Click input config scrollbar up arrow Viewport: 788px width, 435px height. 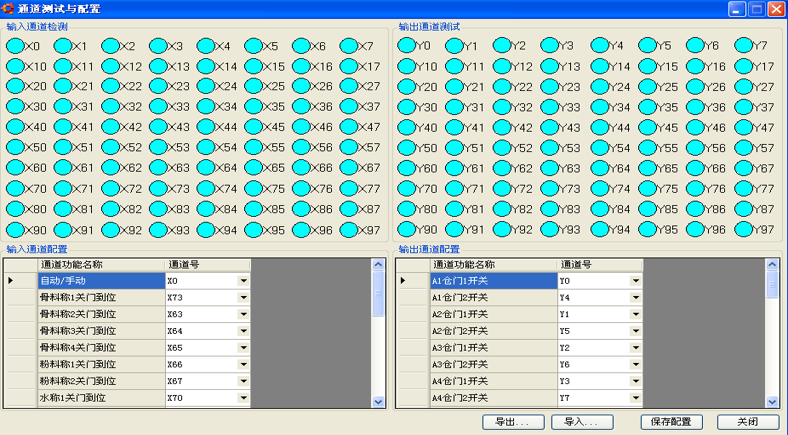[378, 264]
